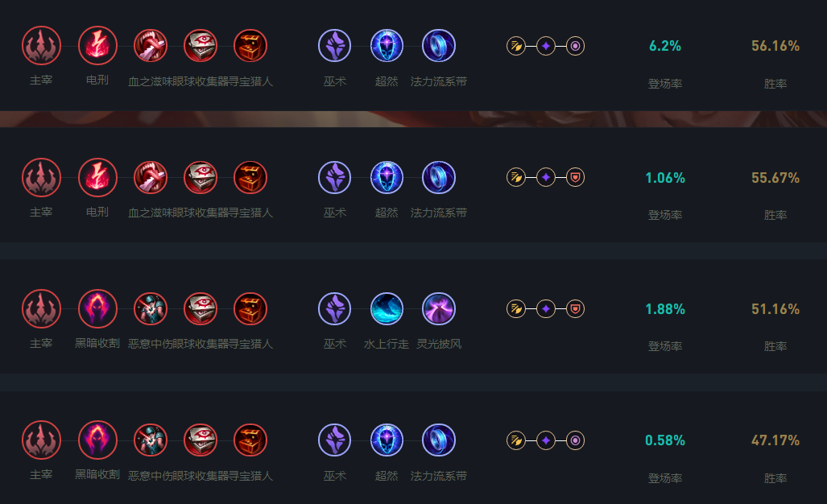Screen dimensions: 827x504
Task: Click 血之滋味 rune icon in second row
Action: [x=151, y=177]
